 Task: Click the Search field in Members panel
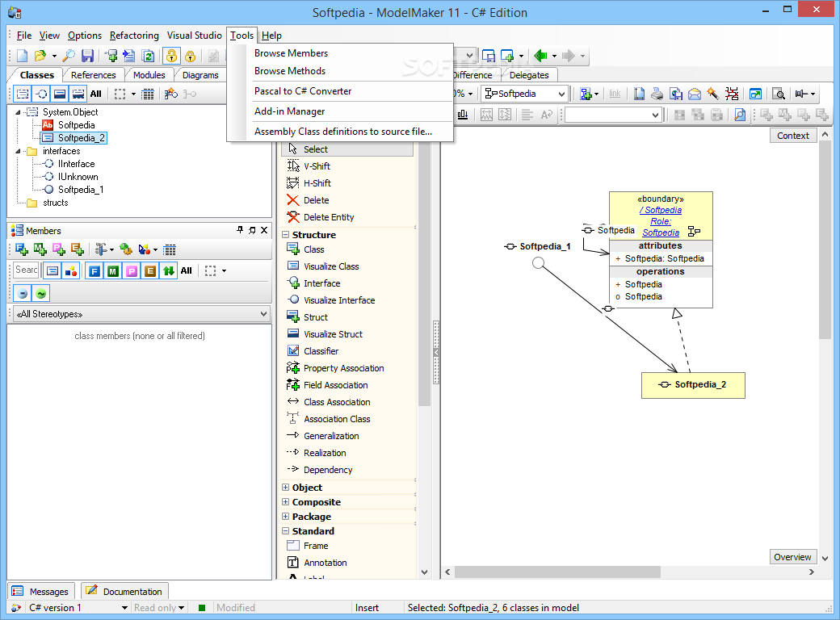[x=26, y=270]
